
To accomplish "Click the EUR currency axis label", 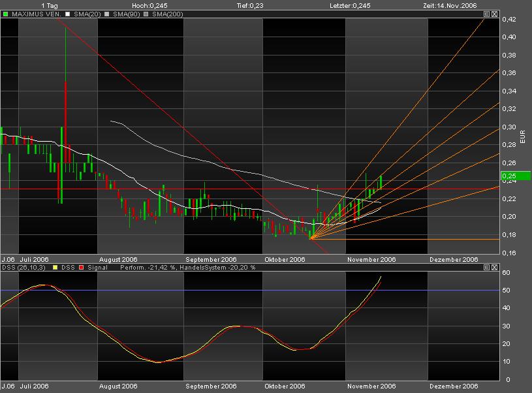I will point(522,136).
